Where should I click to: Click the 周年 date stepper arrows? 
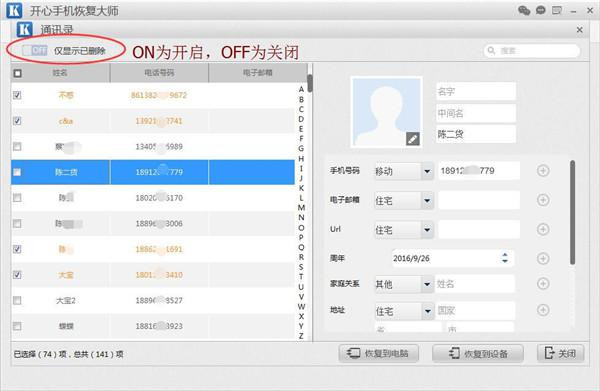(x=505, y=258)
